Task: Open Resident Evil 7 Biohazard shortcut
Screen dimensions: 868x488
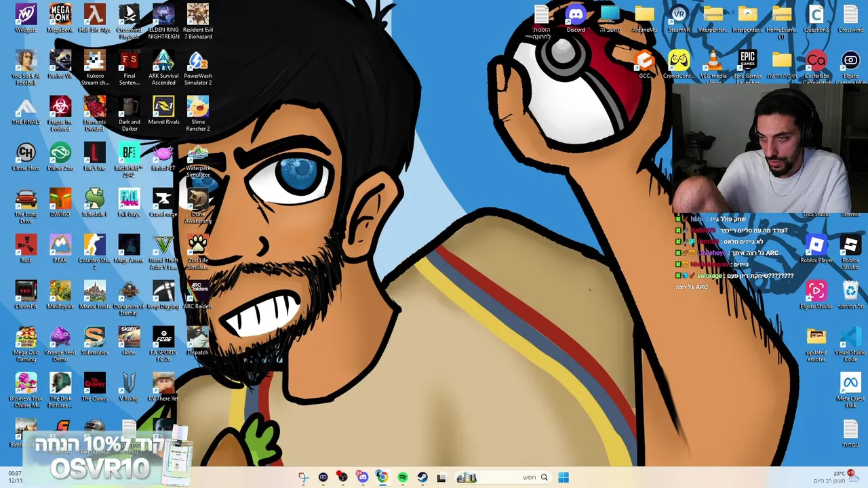Action: [x=198, y=22]
